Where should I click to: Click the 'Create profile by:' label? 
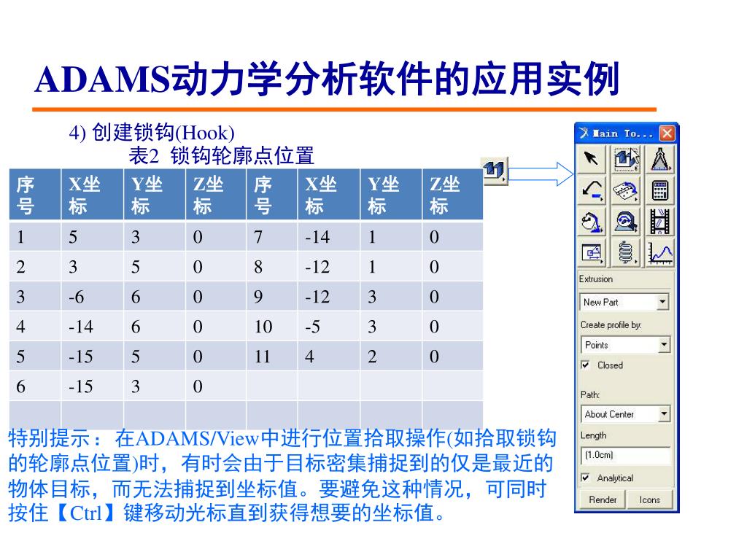click(611, 324)
